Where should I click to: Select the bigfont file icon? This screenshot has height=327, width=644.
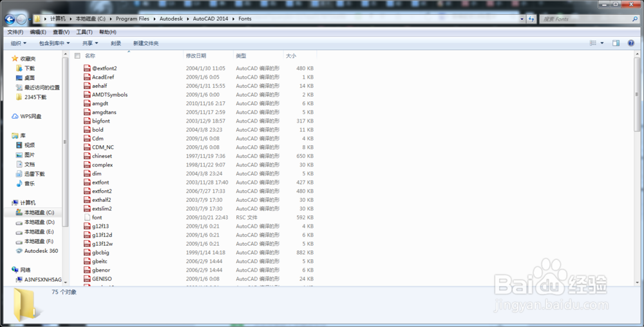click(x=87, y=121)
